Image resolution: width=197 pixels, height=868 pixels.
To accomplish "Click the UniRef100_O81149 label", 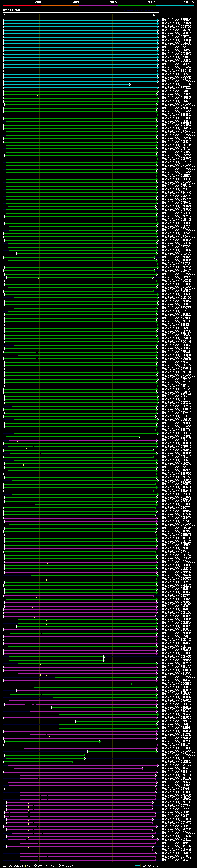I will (x=177, y=809).
